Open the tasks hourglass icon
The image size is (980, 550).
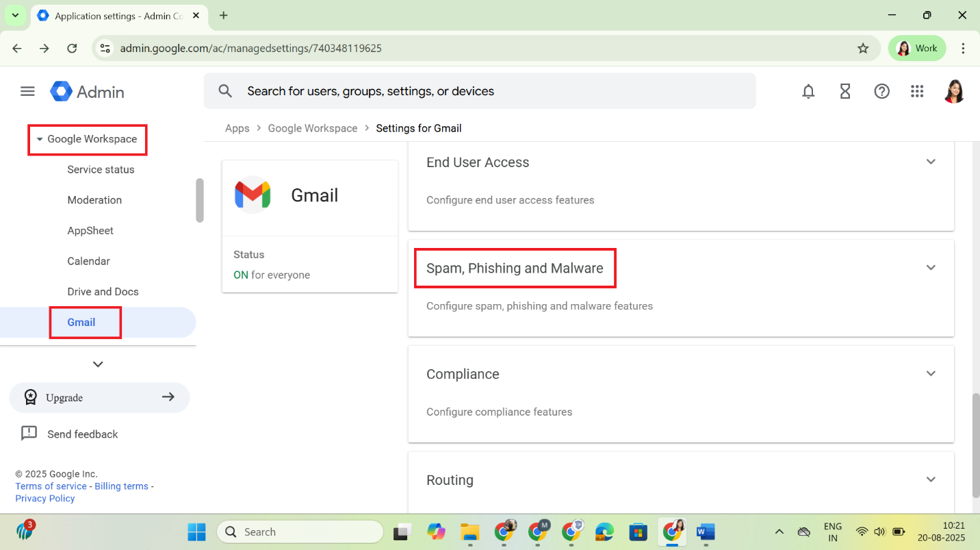(x=845, y=91)
